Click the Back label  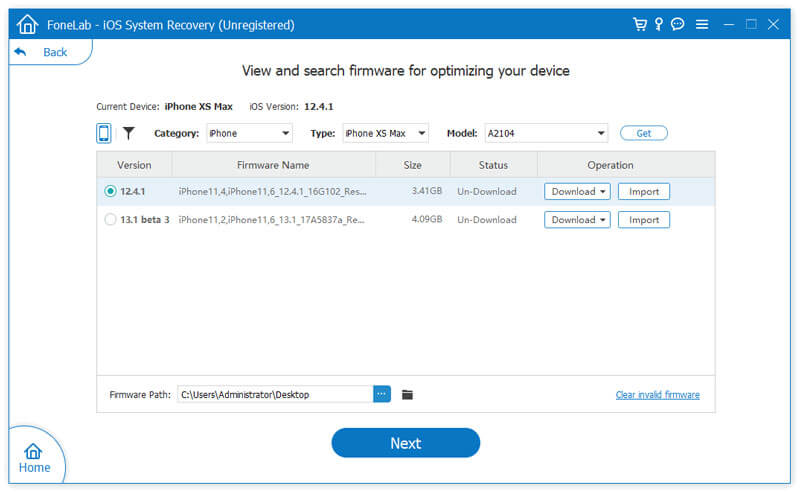tap(55, 52)
